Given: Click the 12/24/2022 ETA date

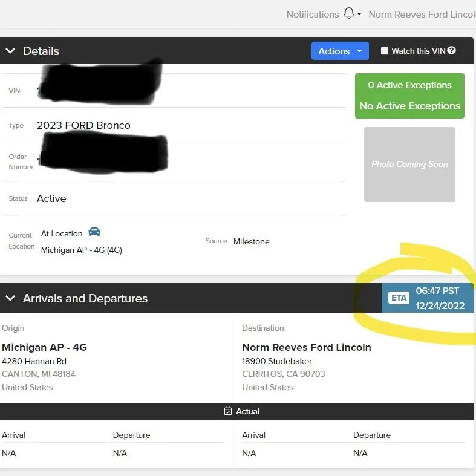Looking at the screenshot, I should click(x=440, y=305).
